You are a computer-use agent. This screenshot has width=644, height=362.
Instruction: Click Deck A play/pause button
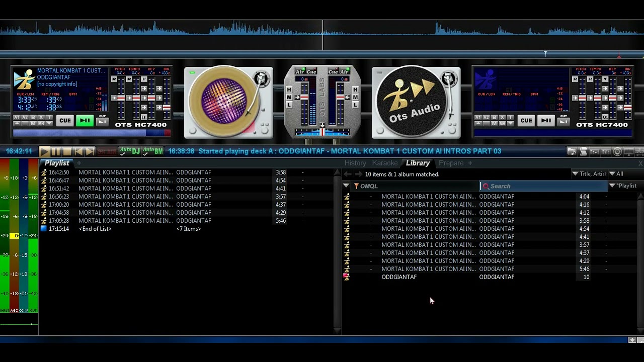85,121
